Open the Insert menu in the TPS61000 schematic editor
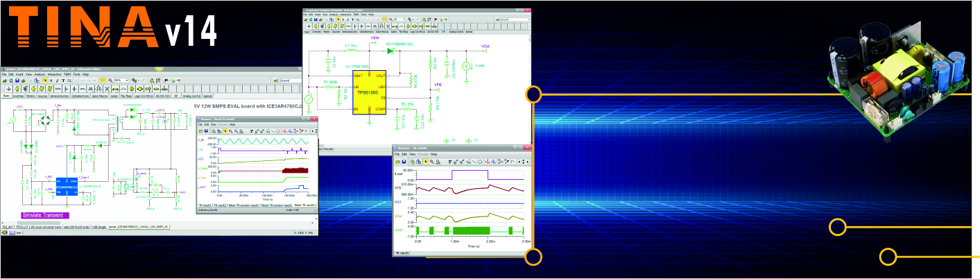The width and height of the screenshot is (980, 279). tap(318, 15)
